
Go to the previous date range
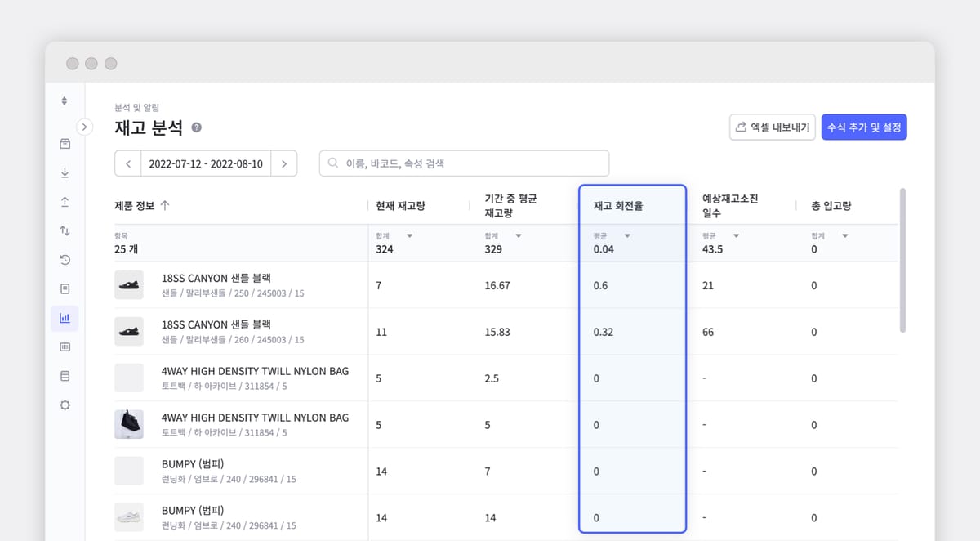(128, 163)
